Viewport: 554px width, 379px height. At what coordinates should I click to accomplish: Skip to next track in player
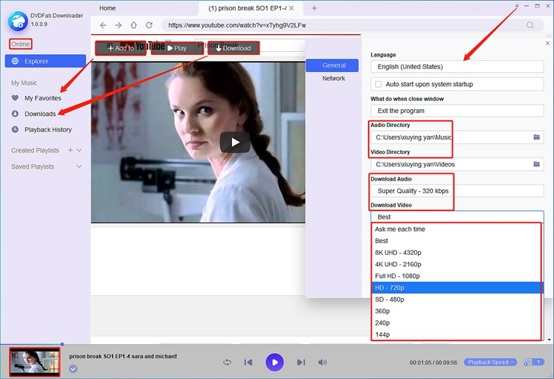coord(301,362)
